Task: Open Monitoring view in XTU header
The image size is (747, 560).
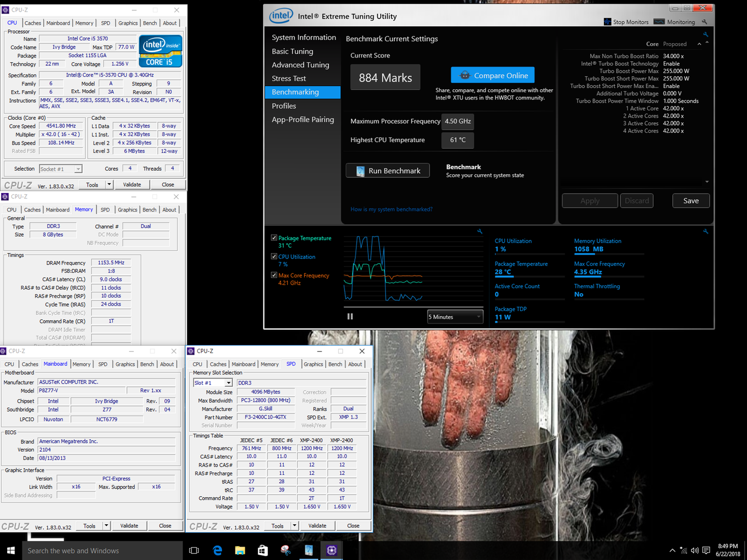Action: coord(674,22)
